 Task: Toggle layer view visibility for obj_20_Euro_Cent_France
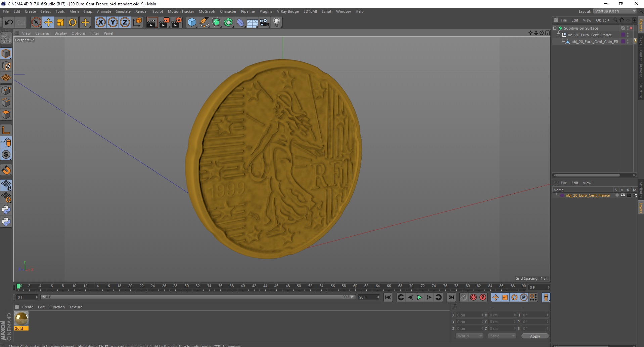pyautogui.click(x=623, y=195)
